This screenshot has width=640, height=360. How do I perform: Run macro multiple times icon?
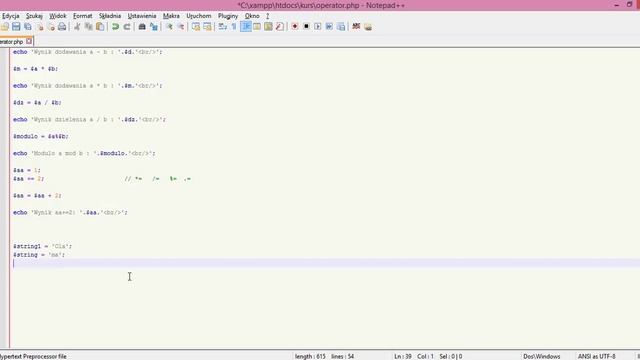(329, 27)
